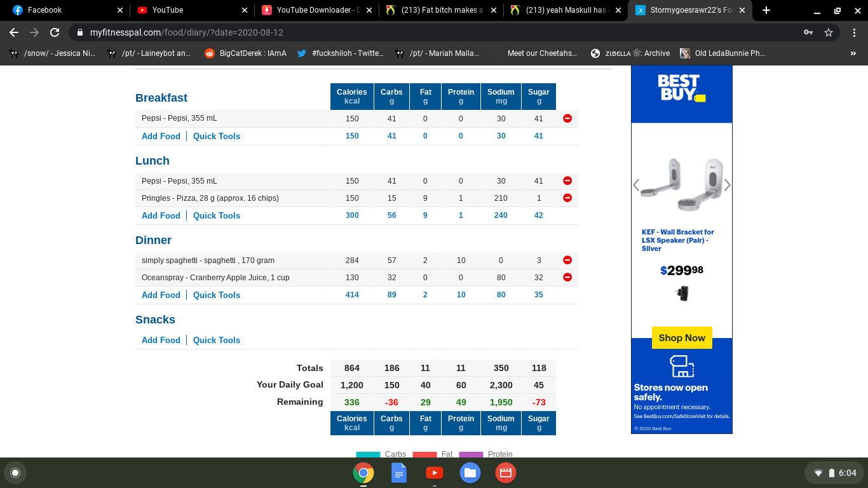The width and height of the screenshot is (868, 488).
Task: Add Food to Snacks
Action: tap(161, 340)
